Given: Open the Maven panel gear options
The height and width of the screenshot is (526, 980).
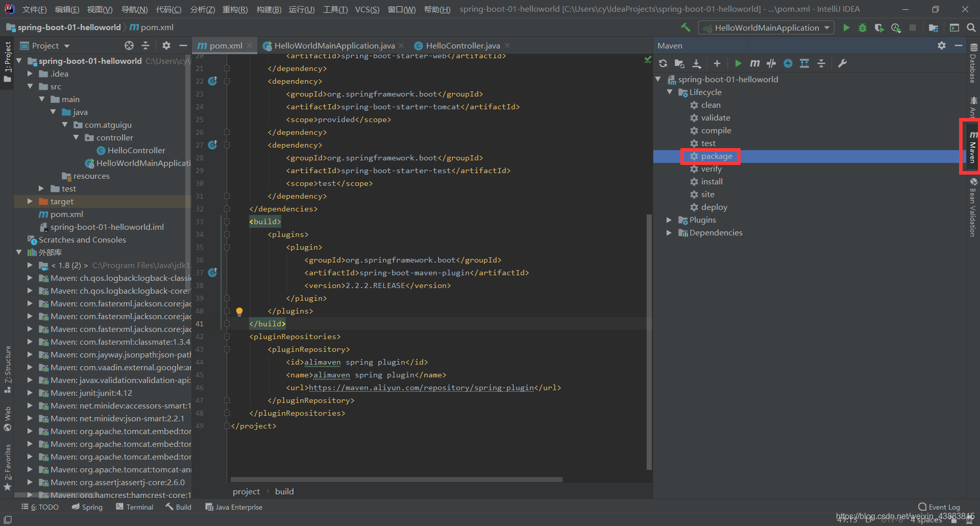Looking at the screenshot, I should point(942,45).
